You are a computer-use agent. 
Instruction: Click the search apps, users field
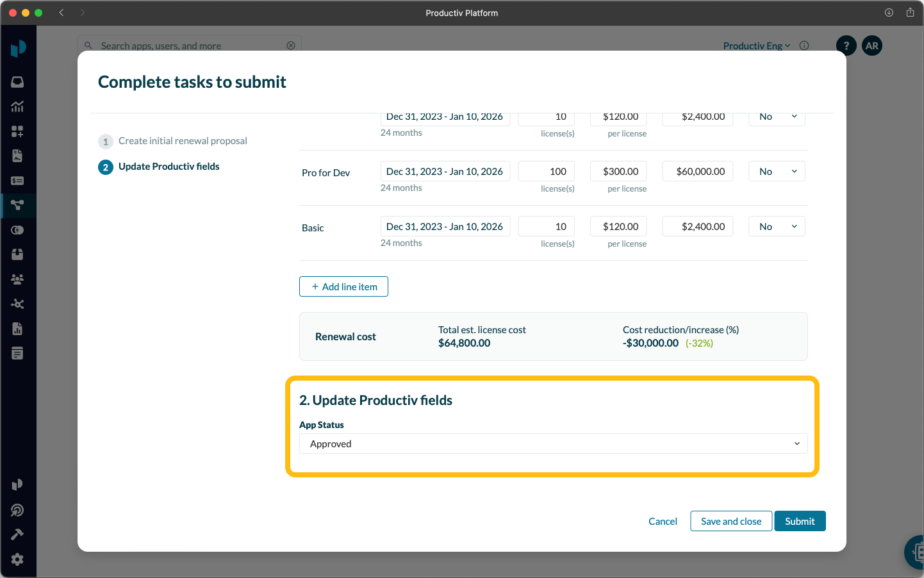pos(190,45)
